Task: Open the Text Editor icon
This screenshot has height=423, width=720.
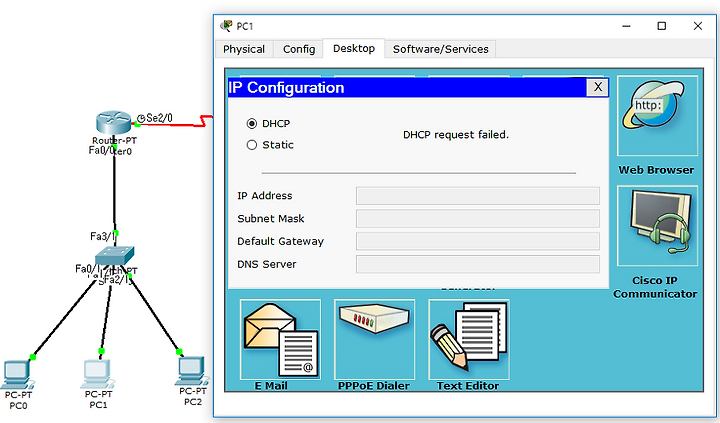Action: 469,339
